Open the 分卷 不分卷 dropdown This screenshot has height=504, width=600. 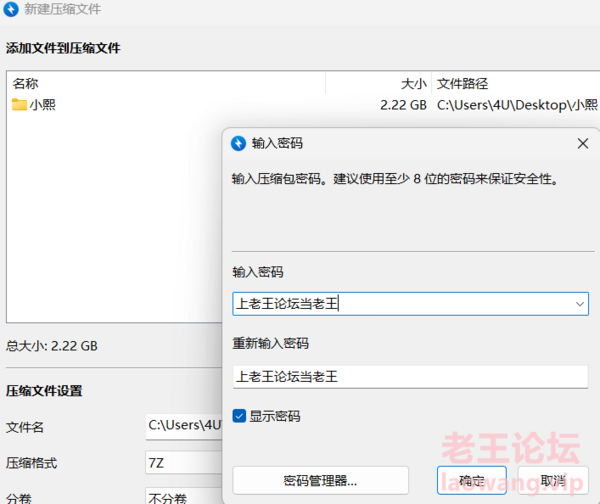pos(184,497)
